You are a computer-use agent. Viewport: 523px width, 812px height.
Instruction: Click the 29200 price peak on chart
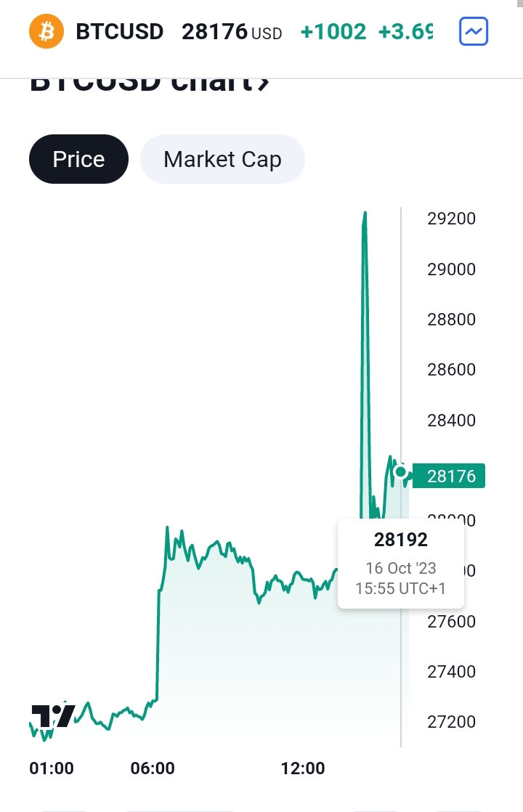[365, 214]
